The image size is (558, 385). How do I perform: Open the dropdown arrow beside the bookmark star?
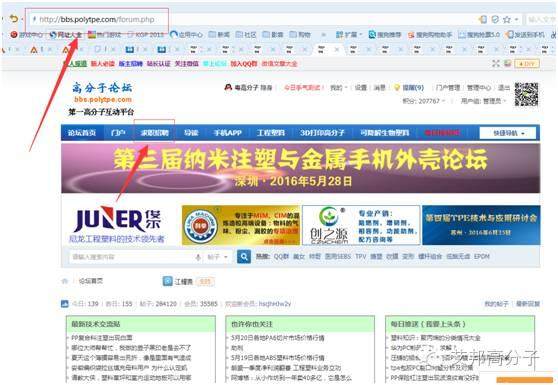[516, 20]
